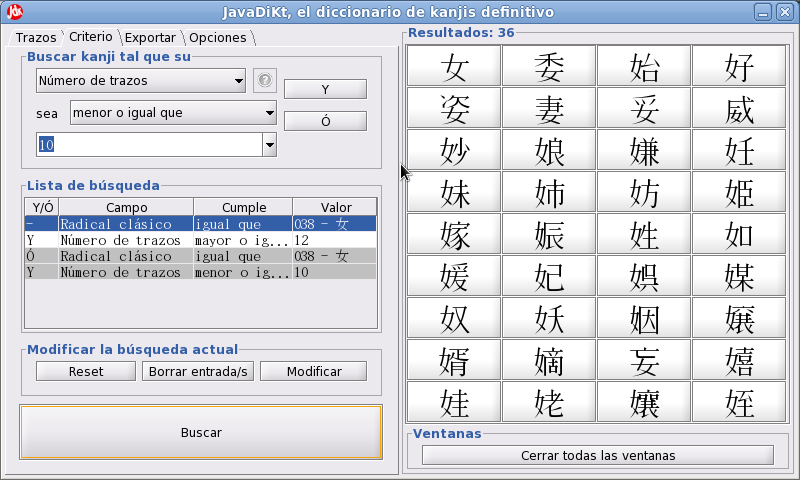The image size is (800, 480).
Task: Open the kanji 如 result
Action: pos(739,234)
